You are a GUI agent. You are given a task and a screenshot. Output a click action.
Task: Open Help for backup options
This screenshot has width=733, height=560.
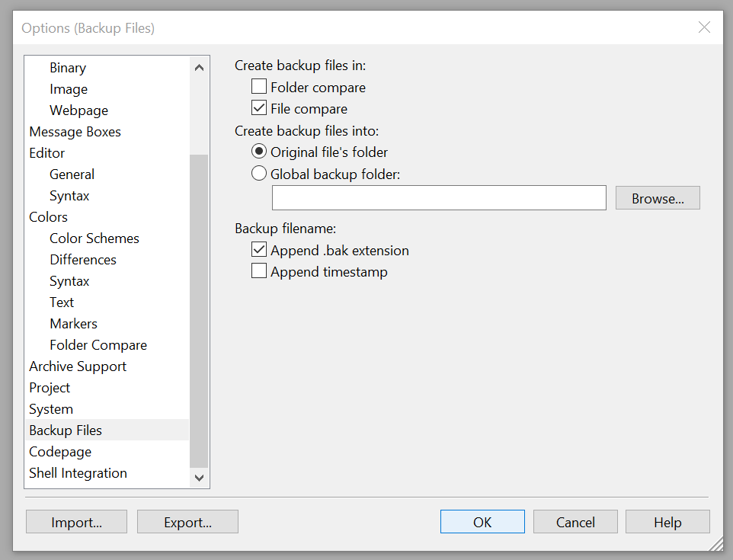(667, 522)
